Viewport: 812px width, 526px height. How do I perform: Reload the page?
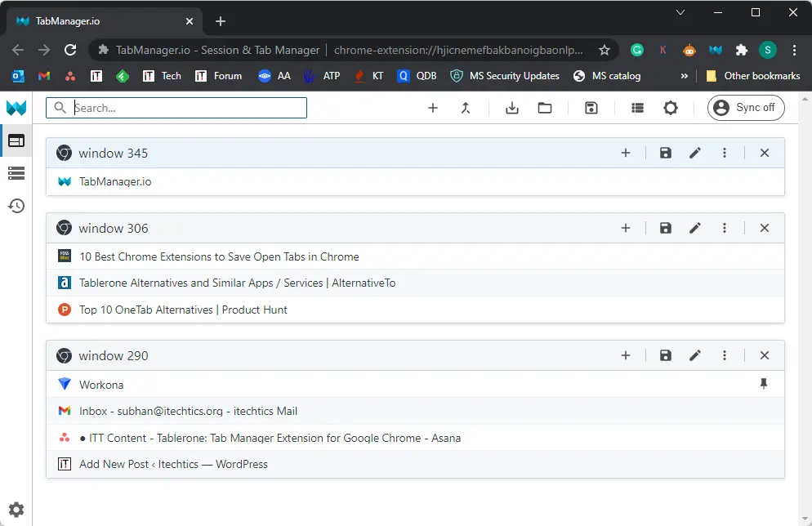point(70,50)
